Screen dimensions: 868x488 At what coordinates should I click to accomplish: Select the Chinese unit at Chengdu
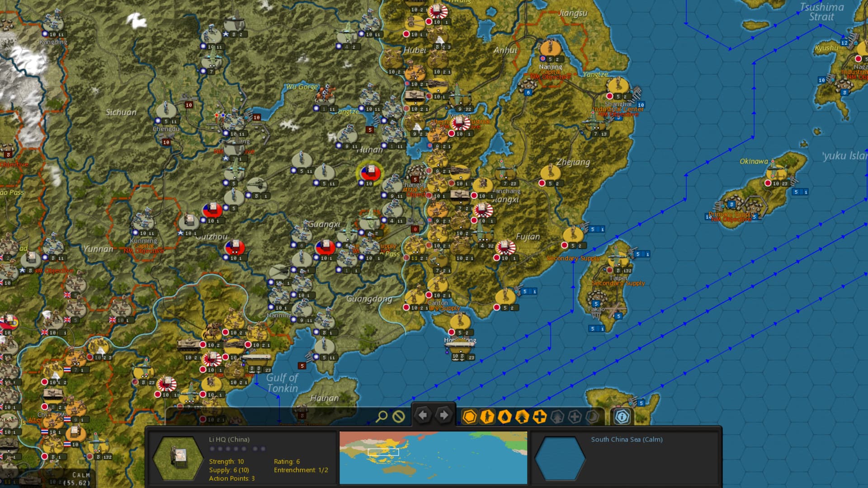point(166,110)
